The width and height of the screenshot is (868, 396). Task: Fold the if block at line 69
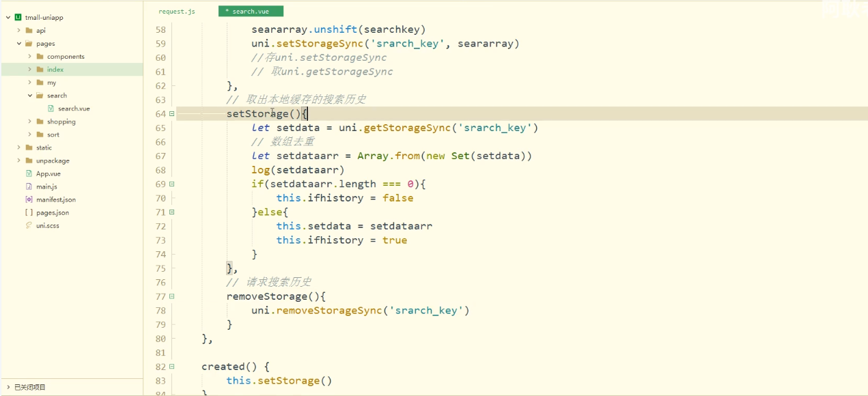point(171,184)
